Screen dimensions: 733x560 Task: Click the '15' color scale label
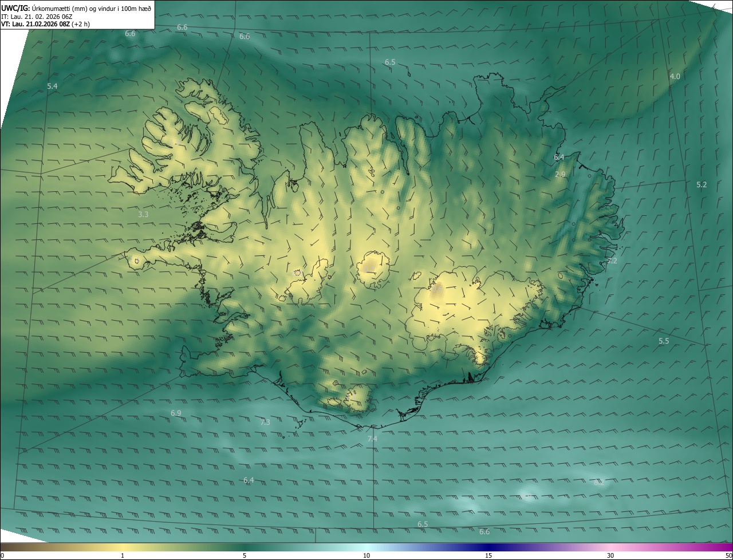coord(488,555)
